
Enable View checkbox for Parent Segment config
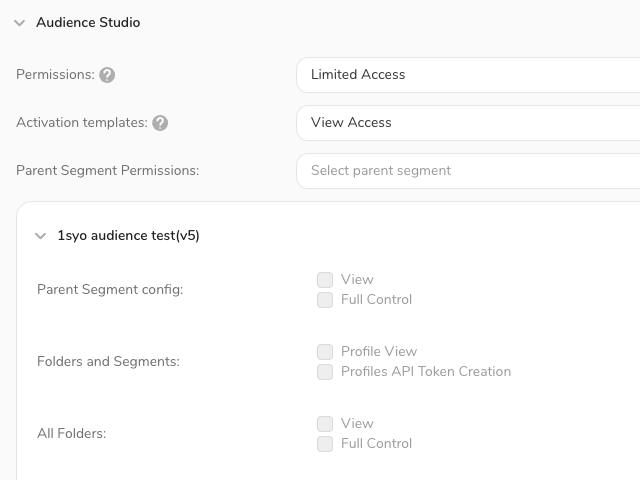[325, 280]
